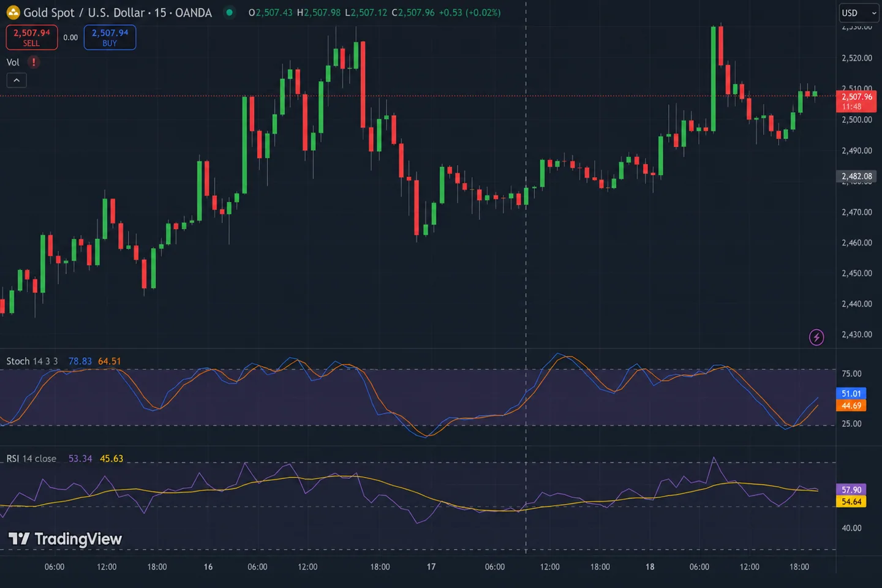
Task: Click the gold symbol logo icon
Action: [x=13, y=12]
